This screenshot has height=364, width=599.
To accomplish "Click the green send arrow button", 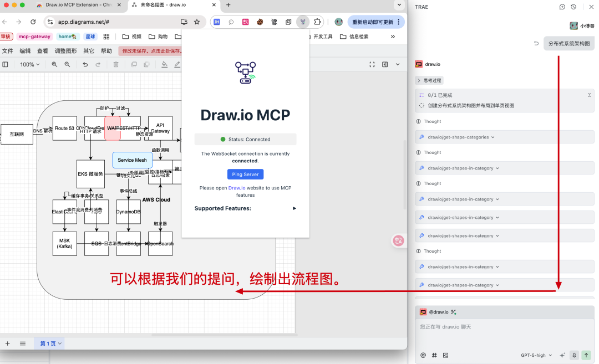I will point(587,355).
